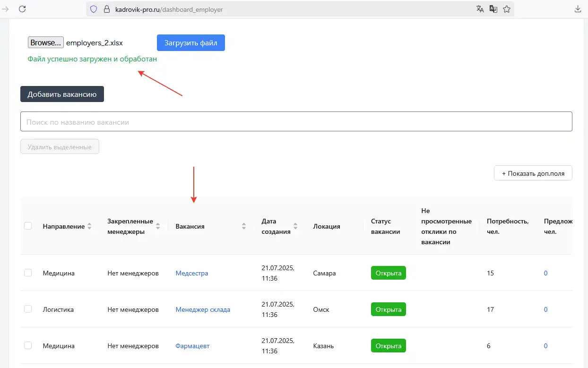Viewport: 588px width, 368px height.
Task: Click the translator extension icon in address bar
Action: coord(493,9)
